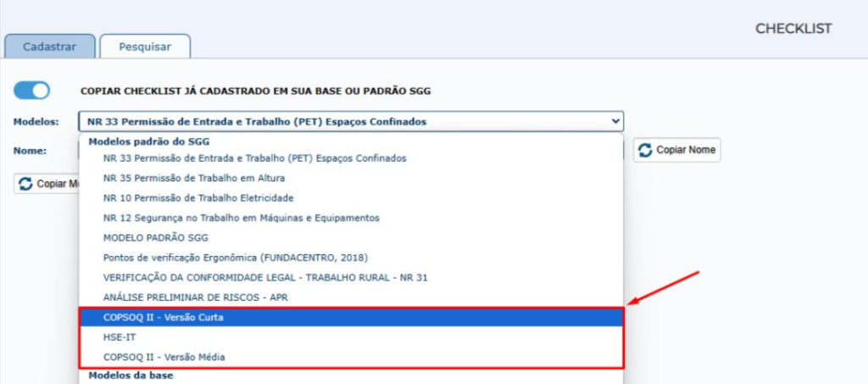Click the CHECKLIST page title
Viewport: 868px width, 384px height.
793,29
